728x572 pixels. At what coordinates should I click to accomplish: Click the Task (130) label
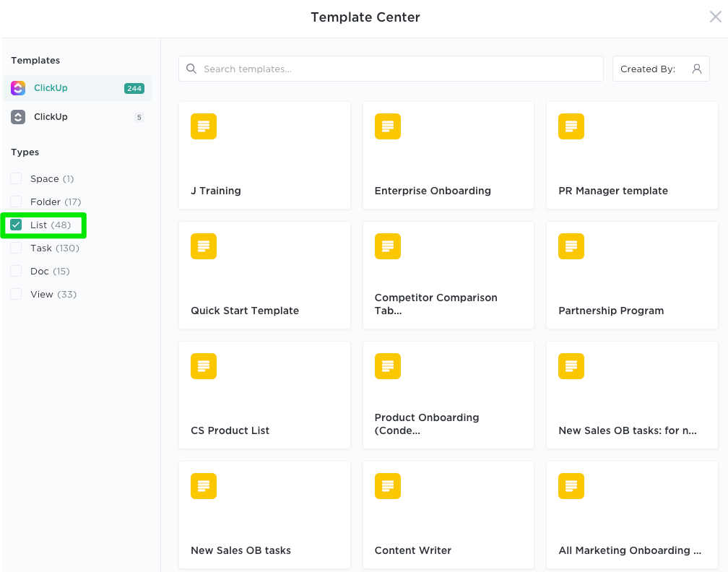55,248
